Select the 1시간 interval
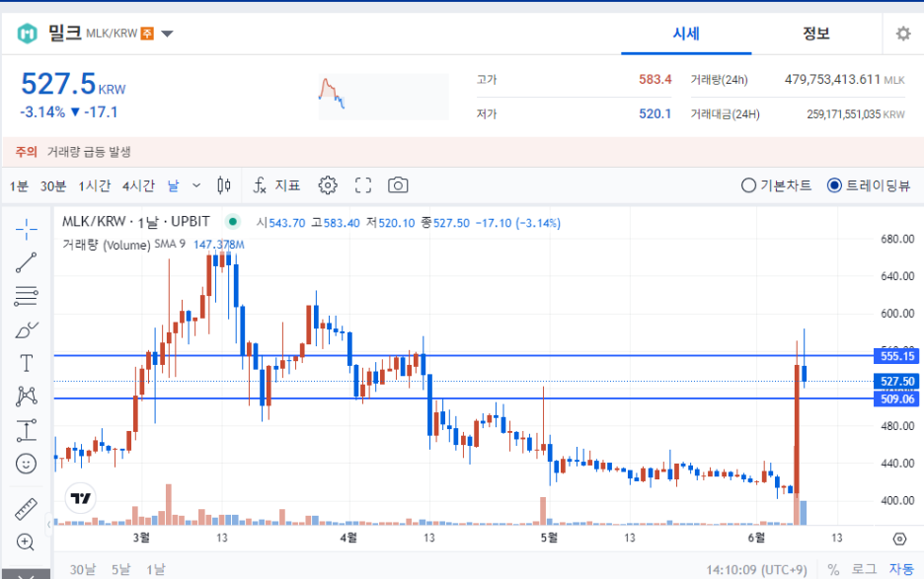This screenshot has width=924, height=579. [95, 186]
